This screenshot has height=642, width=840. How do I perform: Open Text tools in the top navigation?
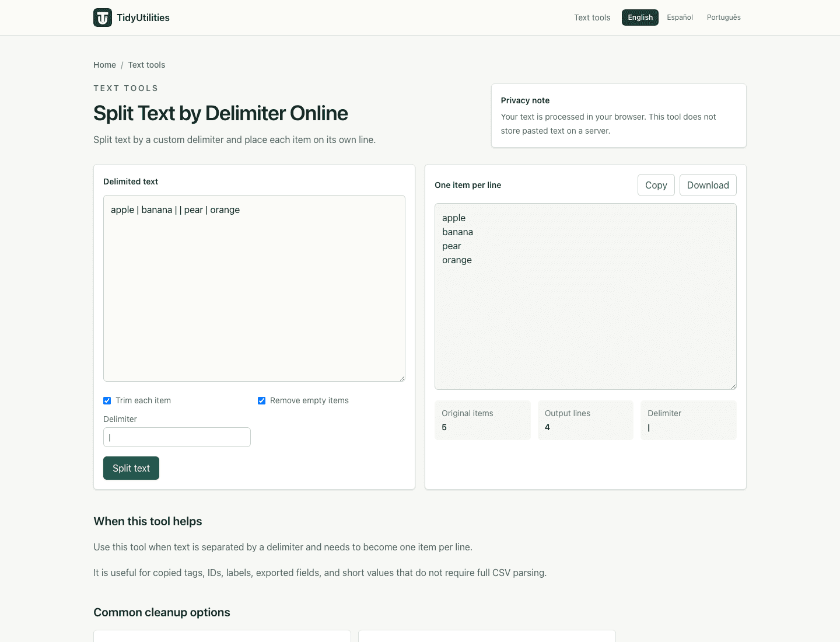point(592,18)
